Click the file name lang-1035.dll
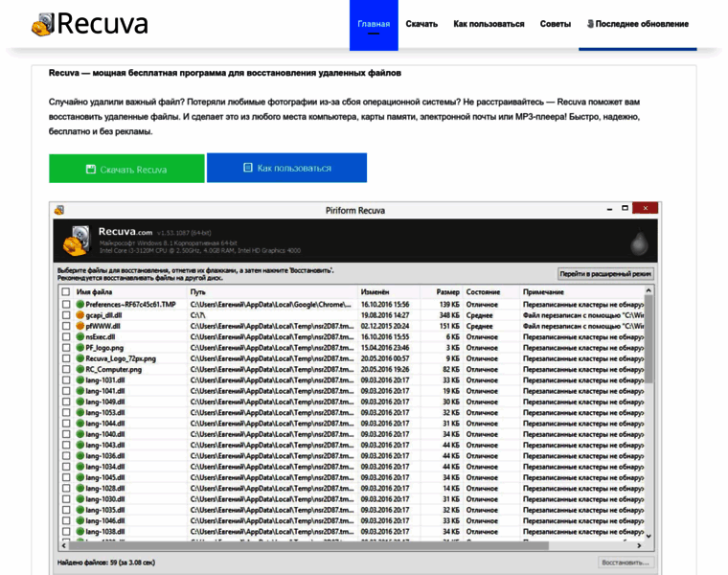The width and height of the screenshot is (728, 575). click(x=105, y=510)
